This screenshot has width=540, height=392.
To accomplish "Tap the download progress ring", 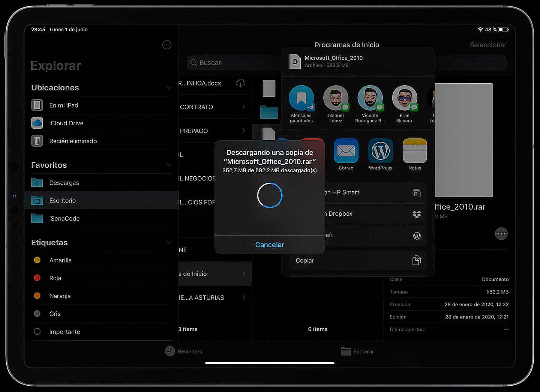I will [270, 195].
